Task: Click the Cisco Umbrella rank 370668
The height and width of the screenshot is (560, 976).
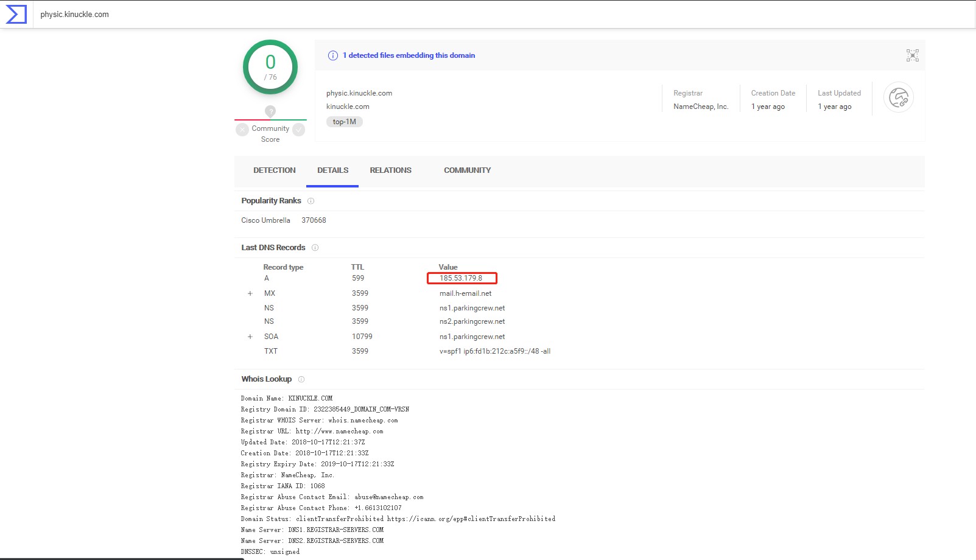Action: pos(314,220)
